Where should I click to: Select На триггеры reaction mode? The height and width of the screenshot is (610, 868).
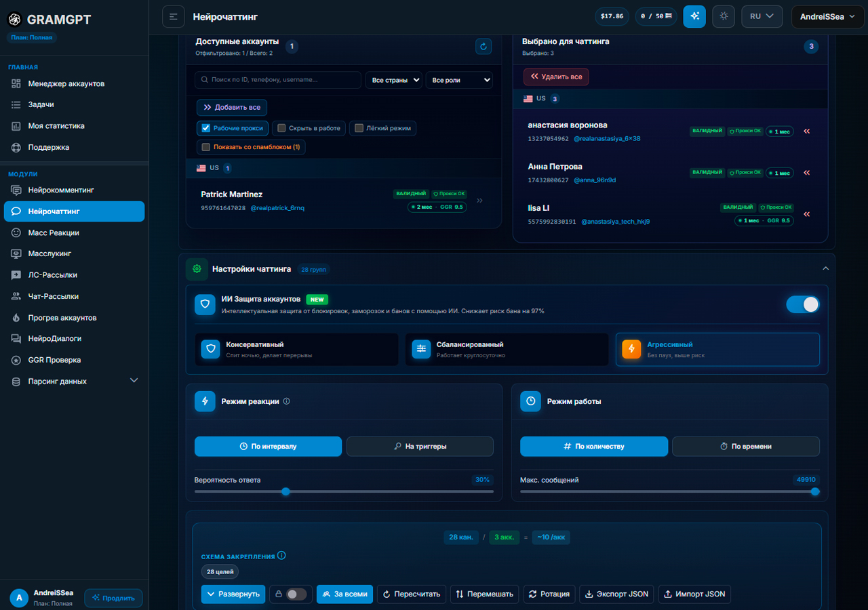pyautogui.click(x=420, y=447)
